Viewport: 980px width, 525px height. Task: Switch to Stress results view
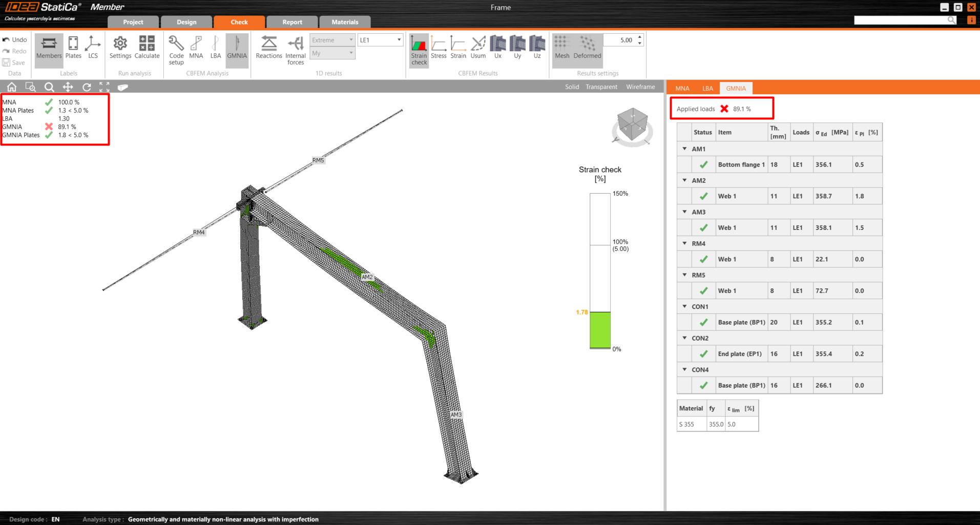point(439,47)
